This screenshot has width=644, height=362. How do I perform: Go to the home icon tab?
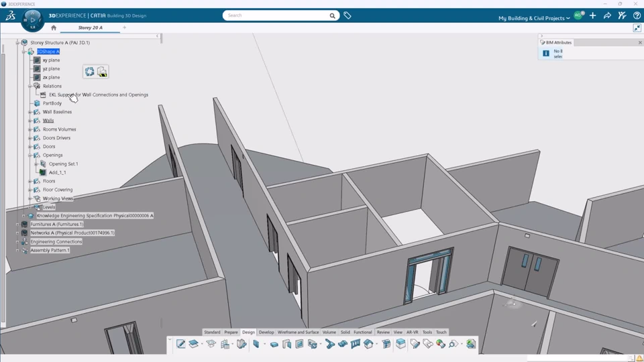(54, 28)
